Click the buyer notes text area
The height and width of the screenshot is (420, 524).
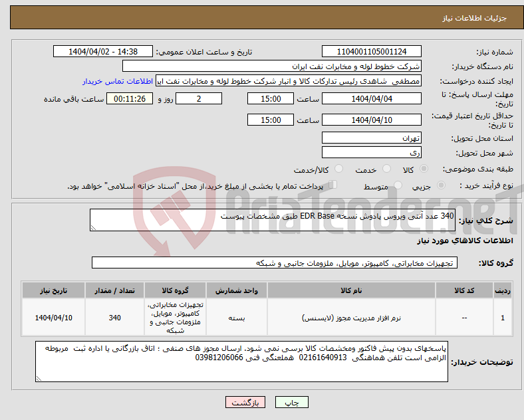point(241,362)
